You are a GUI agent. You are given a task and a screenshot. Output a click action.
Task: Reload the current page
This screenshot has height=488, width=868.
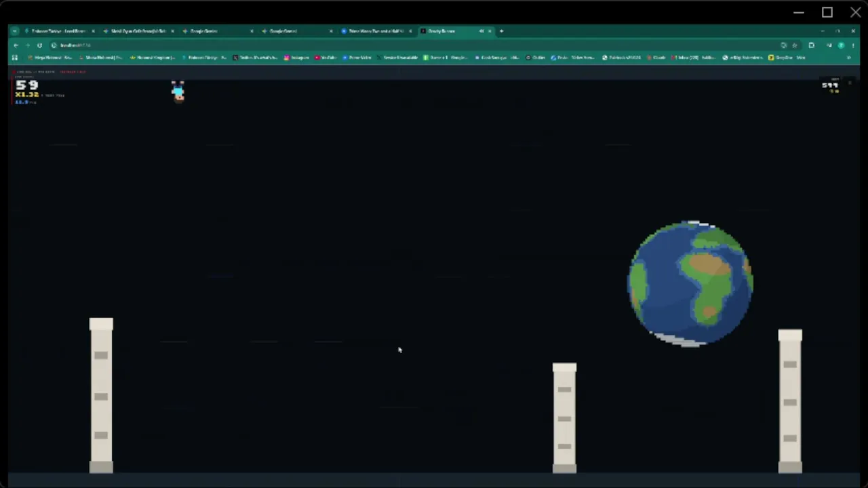[x=39, y=45]
